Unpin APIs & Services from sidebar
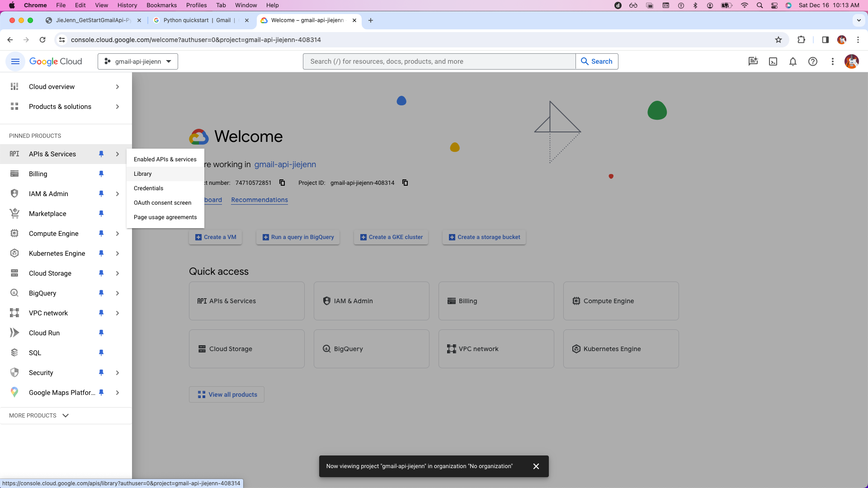Viewport: 868px width, 488px height. 101,154
